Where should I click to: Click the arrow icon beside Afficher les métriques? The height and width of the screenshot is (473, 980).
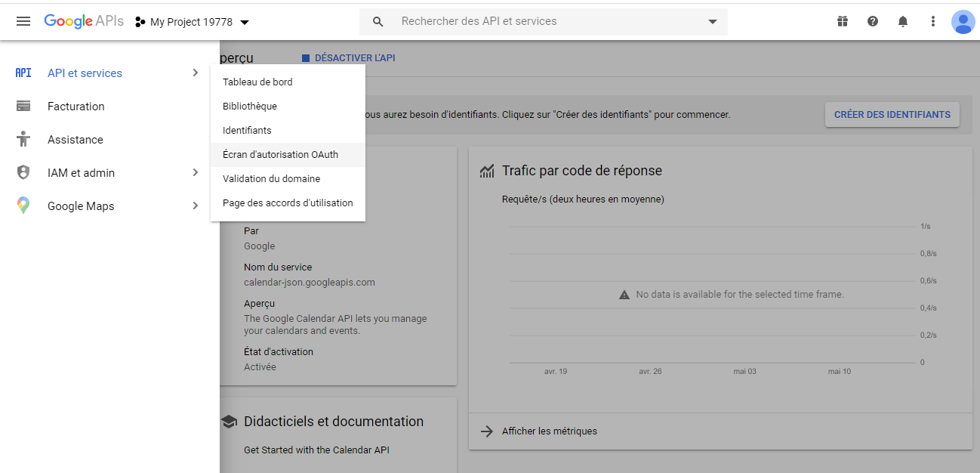(x=487, y=431)
